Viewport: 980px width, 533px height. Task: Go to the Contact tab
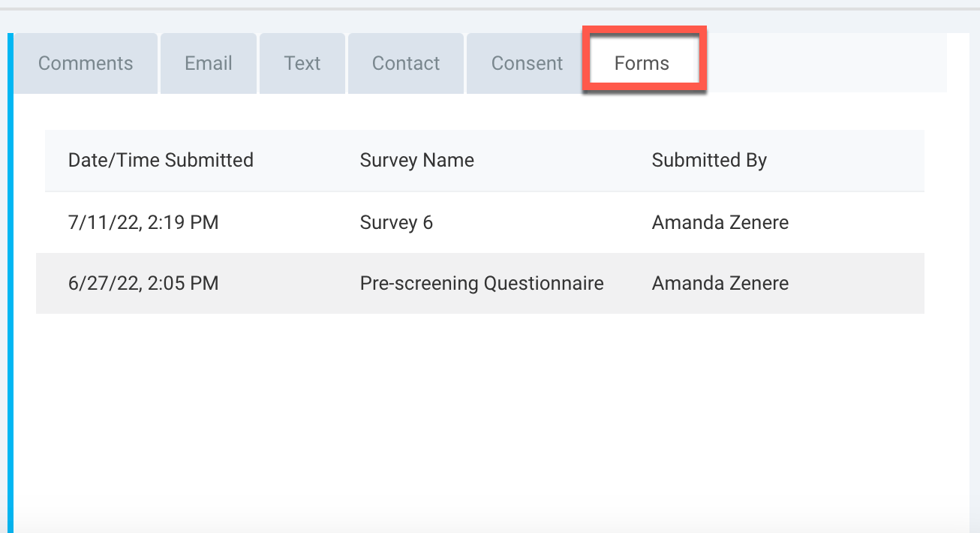tap(406, 64)
